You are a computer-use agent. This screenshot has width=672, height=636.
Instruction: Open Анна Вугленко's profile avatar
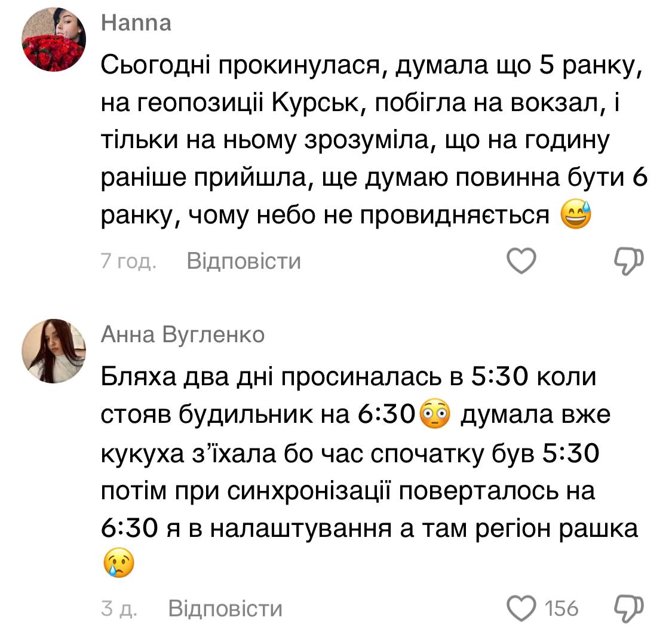(x=54, y=352)
